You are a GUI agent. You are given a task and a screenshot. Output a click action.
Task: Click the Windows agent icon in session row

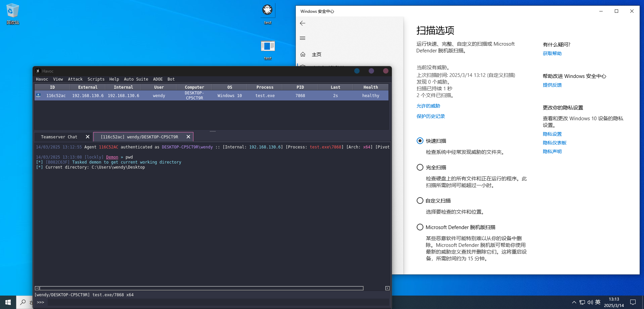(x=38, y=95)
